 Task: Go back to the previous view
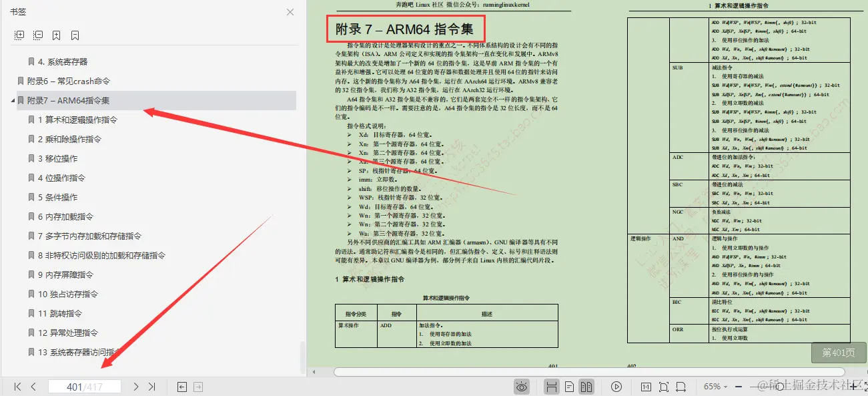coord(182,386)
